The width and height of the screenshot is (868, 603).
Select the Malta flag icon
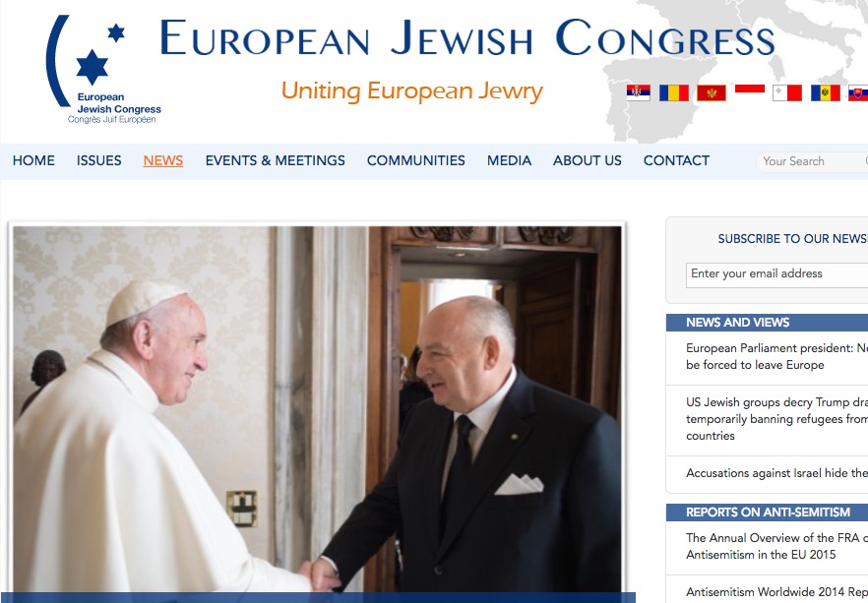pos(787,92)
